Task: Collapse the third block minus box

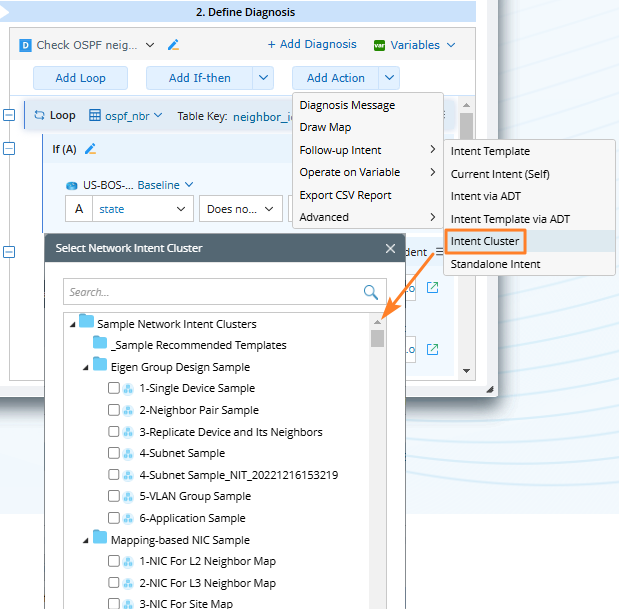Action: [9, 252]
